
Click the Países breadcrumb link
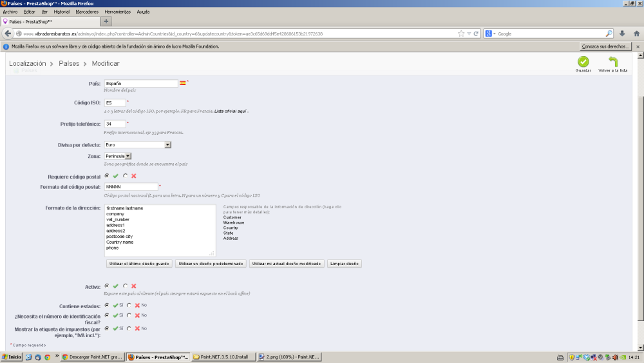tap(69, 63)
